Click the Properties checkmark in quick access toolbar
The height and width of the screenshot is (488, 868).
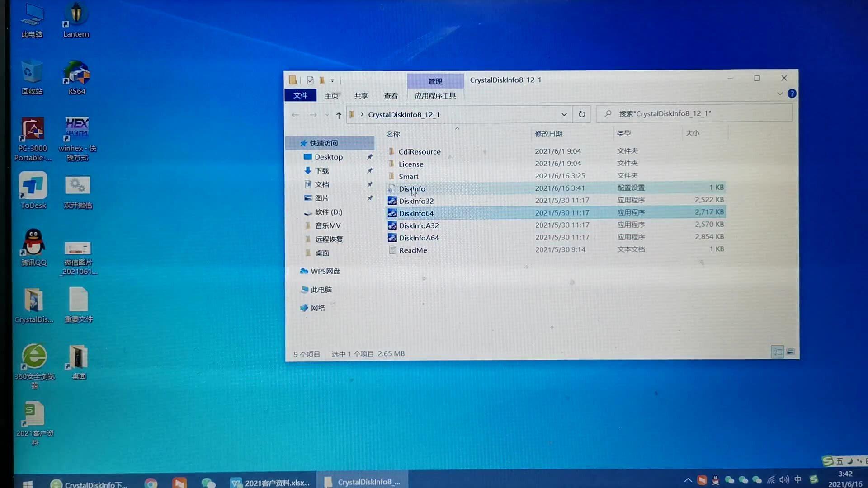click(x=310, y=80)
